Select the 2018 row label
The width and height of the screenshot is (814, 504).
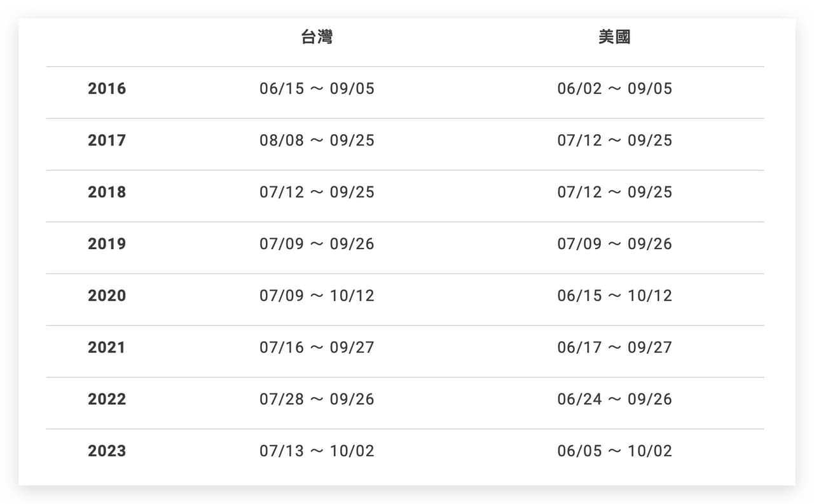(107, 192)
